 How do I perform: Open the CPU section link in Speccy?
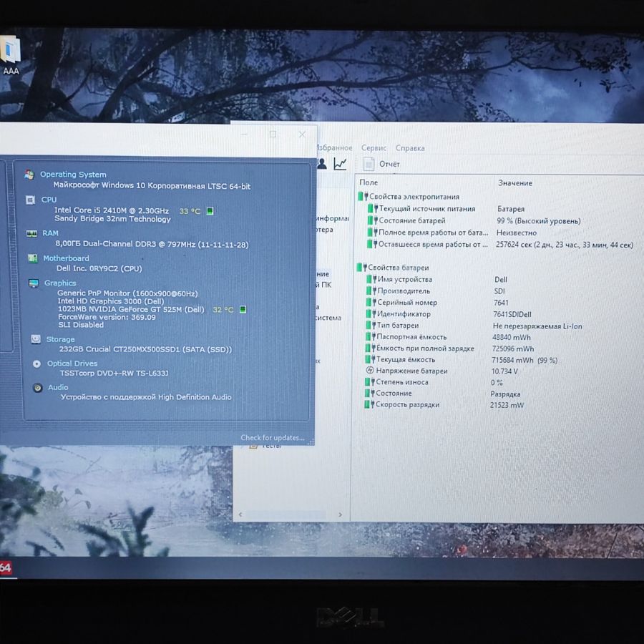[49, 200]
